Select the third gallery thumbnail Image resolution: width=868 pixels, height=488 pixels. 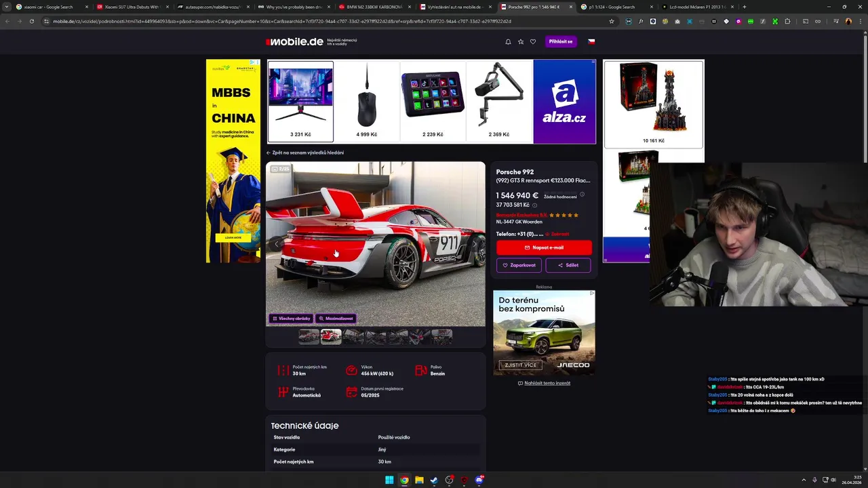point(353,336)
